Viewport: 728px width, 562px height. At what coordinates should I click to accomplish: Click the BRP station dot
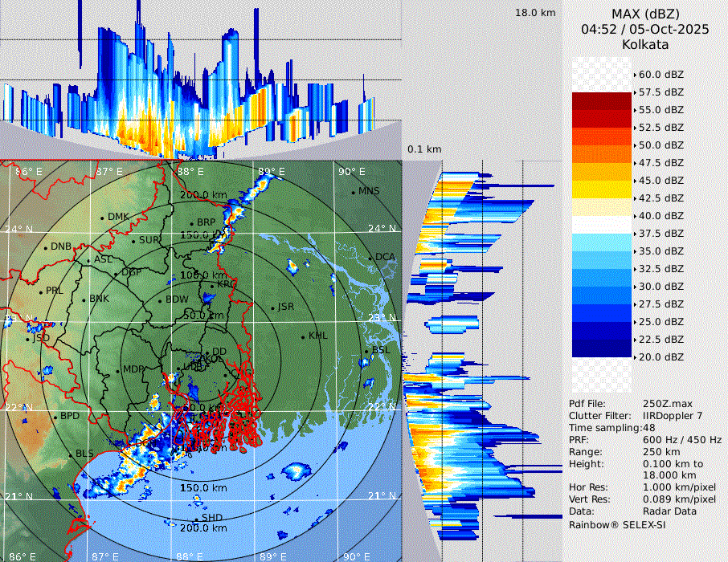191,223
